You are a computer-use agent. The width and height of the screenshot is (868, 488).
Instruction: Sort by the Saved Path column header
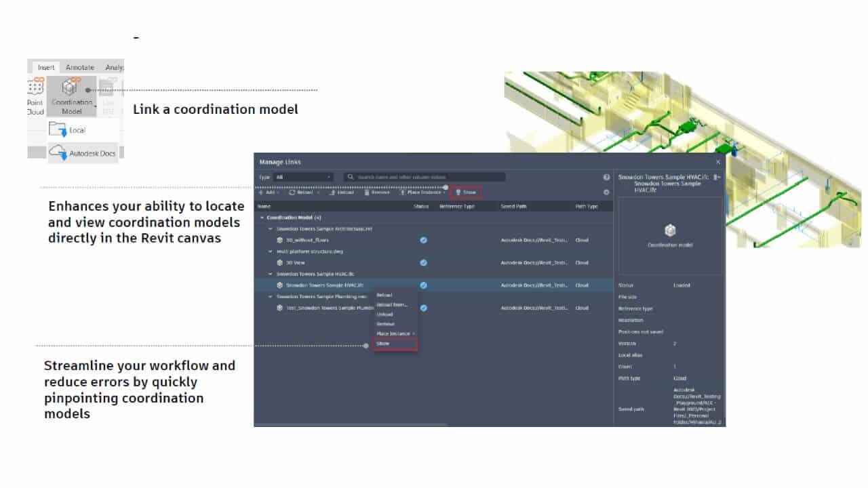(x=513, y=206)
